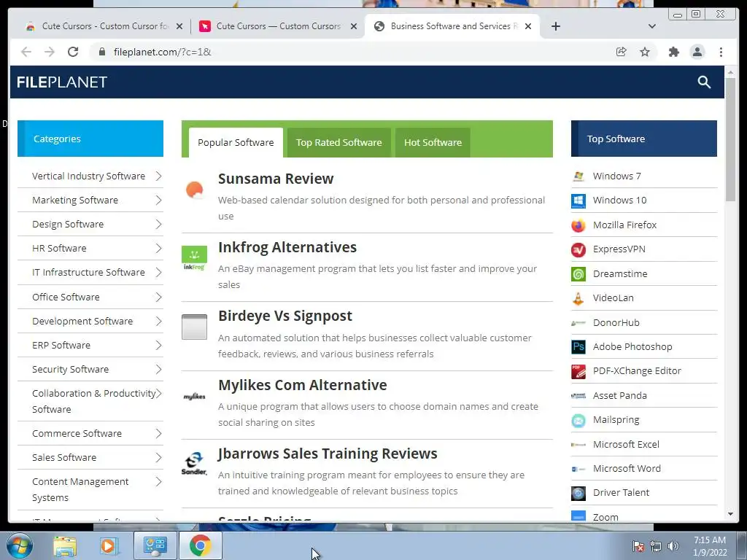Click the Dreamstime green spiral icon
The image size is (747, 560).
coord(578,274)
